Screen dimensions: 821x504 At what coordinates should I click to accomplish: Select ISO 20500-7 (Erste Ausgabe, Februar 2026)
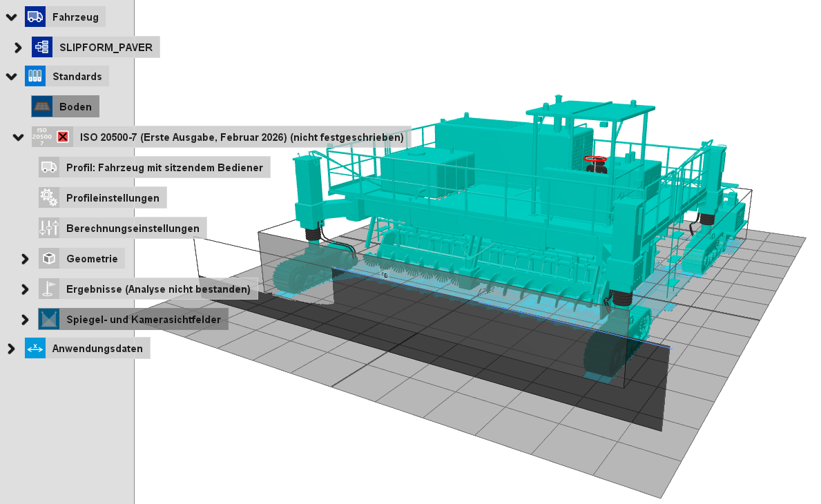point(242,137)
